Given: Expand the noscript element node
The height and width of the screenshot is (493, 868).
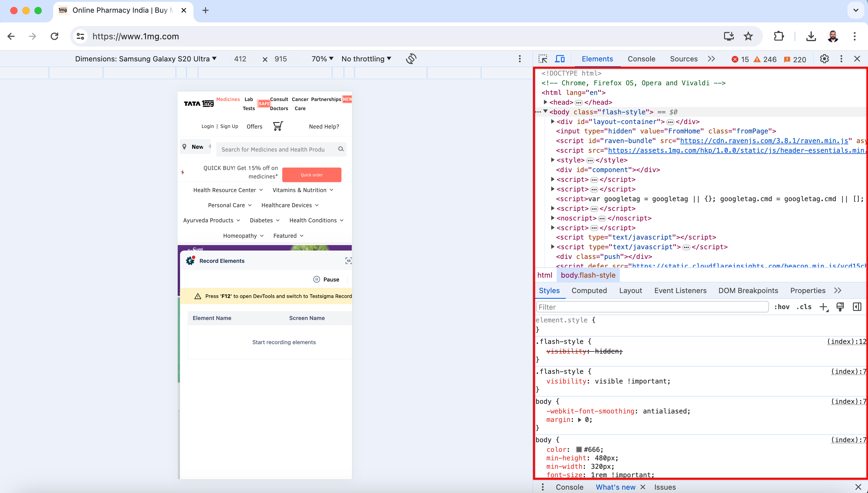Looking at the screenshot, I should coord(552,218).
